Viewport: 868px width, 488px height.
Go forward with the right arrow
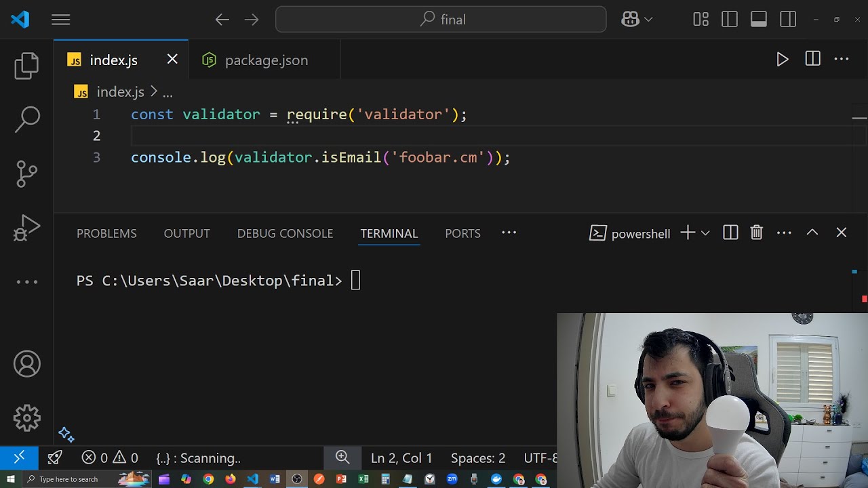(252, 20)
